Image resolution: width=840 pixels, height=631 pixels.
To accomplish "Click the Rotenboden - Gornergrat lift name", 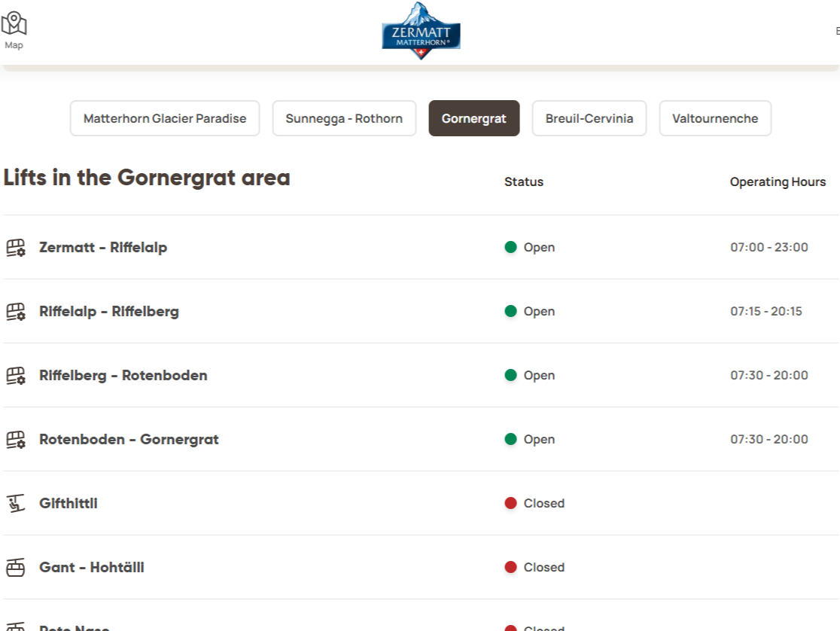I will pyautogui.click(x=129, y=439).
